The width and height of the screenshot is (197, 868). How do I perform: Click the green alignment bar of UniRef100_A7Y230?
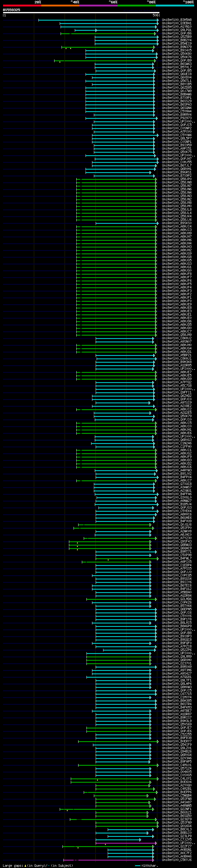(120, 538)
